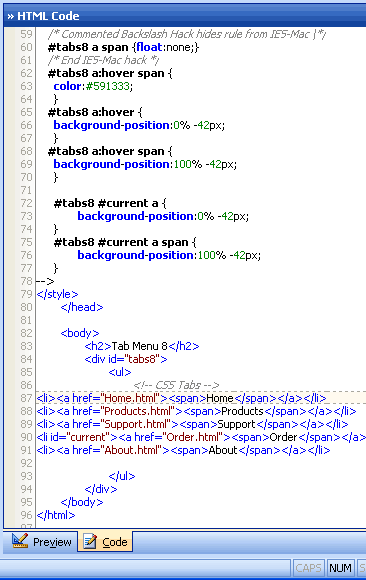This screenshot has height=580, width=366.
Task: Click the Code tab notepad icon
Action: click(90, 542)
